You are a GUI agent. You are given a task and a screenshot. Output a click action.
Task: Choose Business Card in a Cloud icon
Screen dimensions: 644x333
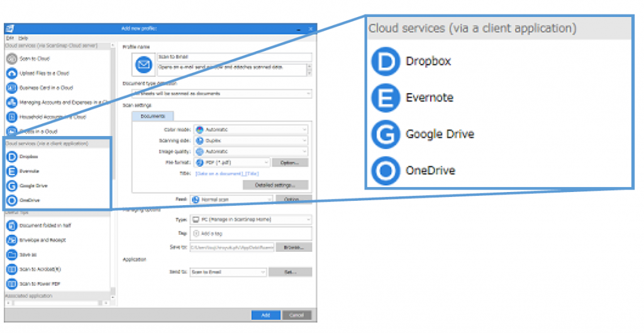point(11,87)
